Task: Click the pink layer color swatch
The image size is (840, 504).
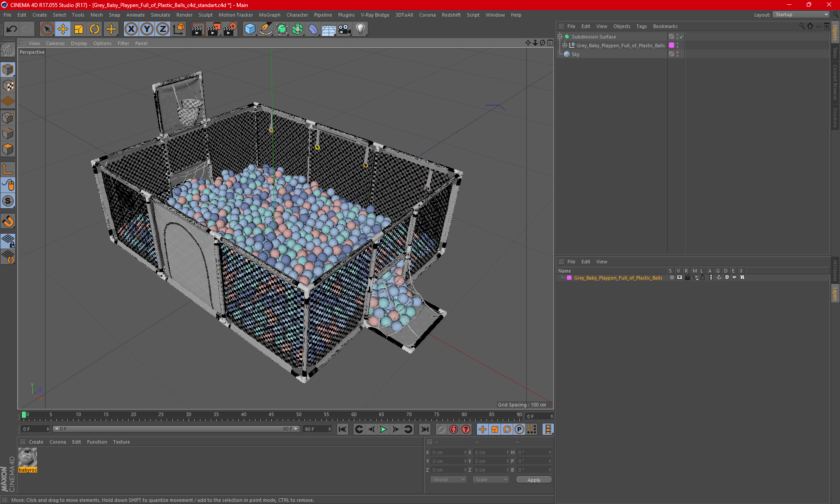Action: click(x=569, y=278)
